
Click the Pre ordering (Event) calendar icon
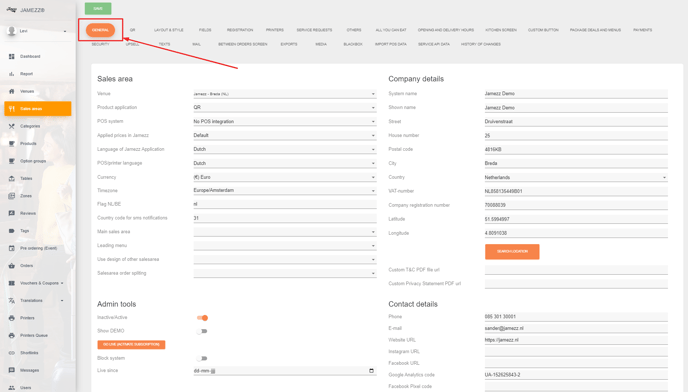pyautogui.click(x=12, y=248)
